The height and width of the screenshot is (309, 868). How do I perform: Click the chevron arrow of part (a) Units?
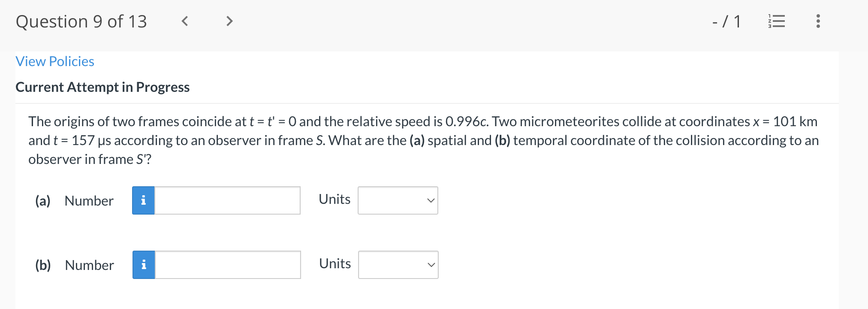tap(431, 200)
